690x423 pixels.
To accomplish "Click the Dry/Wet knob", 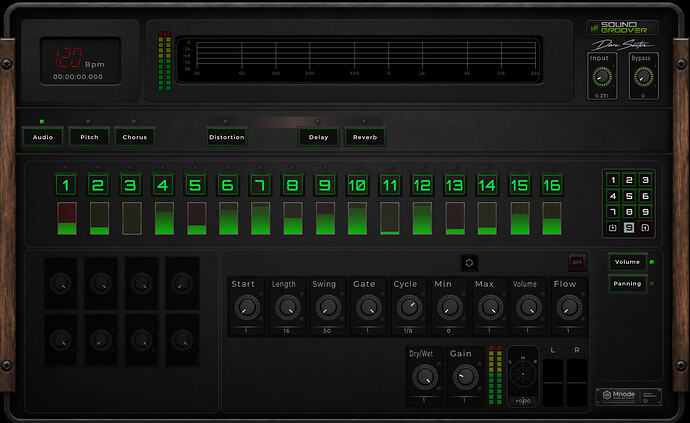I will 425,377.
